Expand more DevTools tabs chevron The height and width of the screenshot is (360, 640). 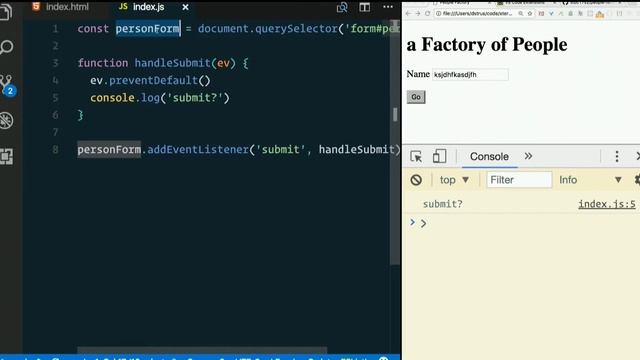pyautogui.click(x=528, y=156)
